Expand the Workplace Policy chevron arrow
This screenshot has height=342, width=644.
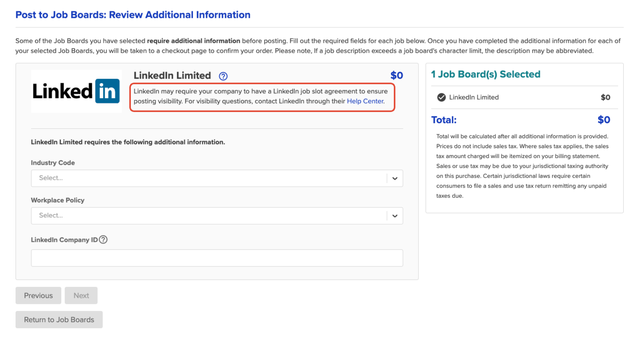tap(395, 216)
